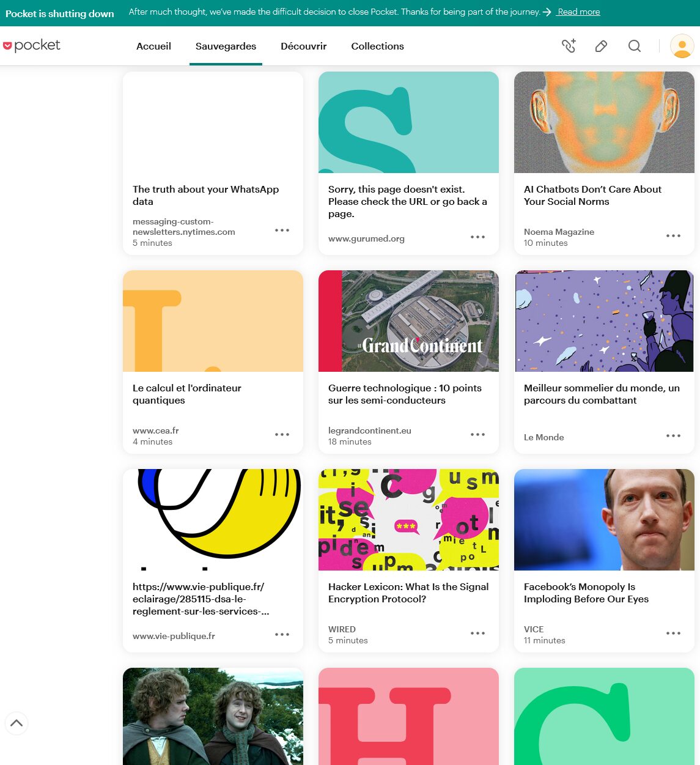Screen dimensions: 700x765
Task: Click the '18 minutes' reading time
Action: click(x=350, y=442)
